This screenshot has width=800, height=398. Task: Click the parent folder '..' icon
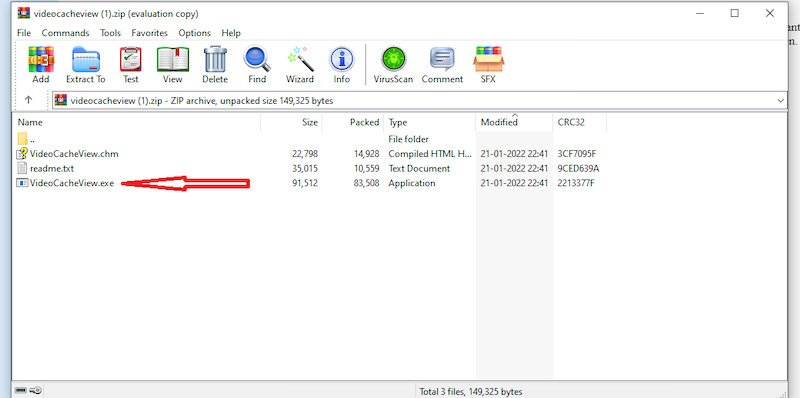(x=22, y=139)
